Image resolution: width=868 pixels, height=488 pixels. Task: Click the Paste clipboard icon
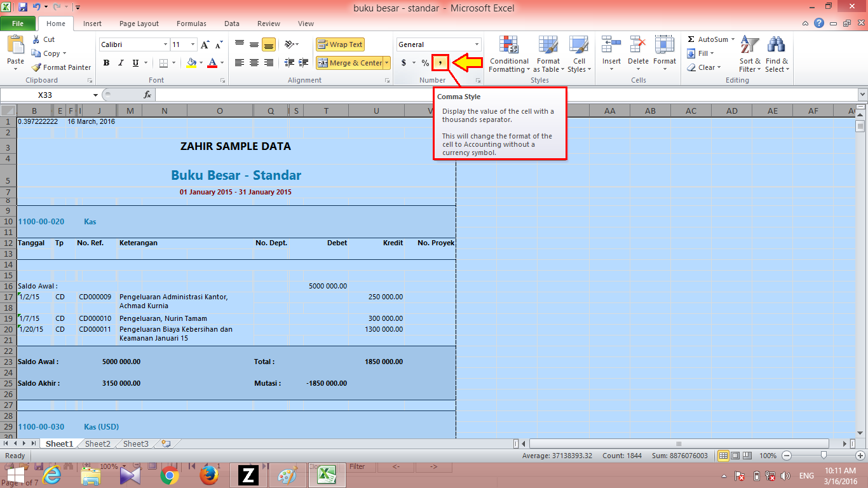point(15,44)
